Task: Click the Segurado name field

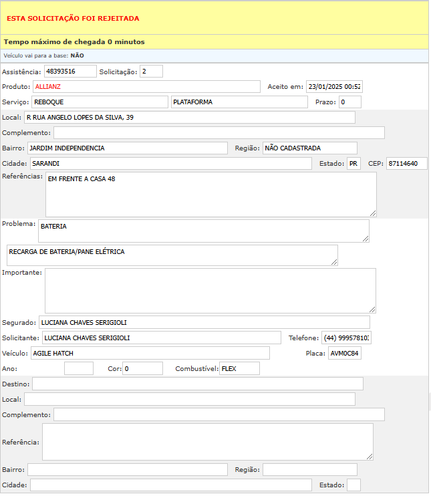Action: pos(204,323)
